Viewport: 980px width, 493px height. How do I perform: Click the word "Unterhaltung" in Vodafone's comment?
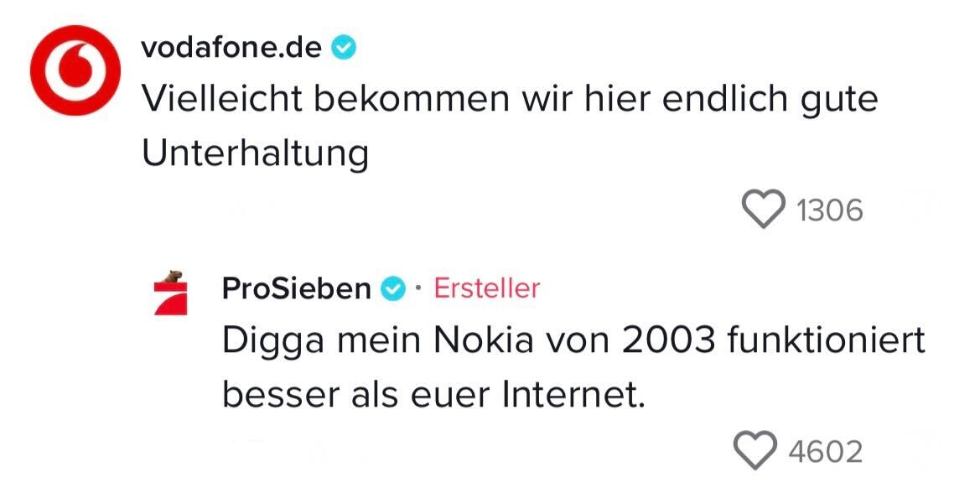(x=255, y=153)
